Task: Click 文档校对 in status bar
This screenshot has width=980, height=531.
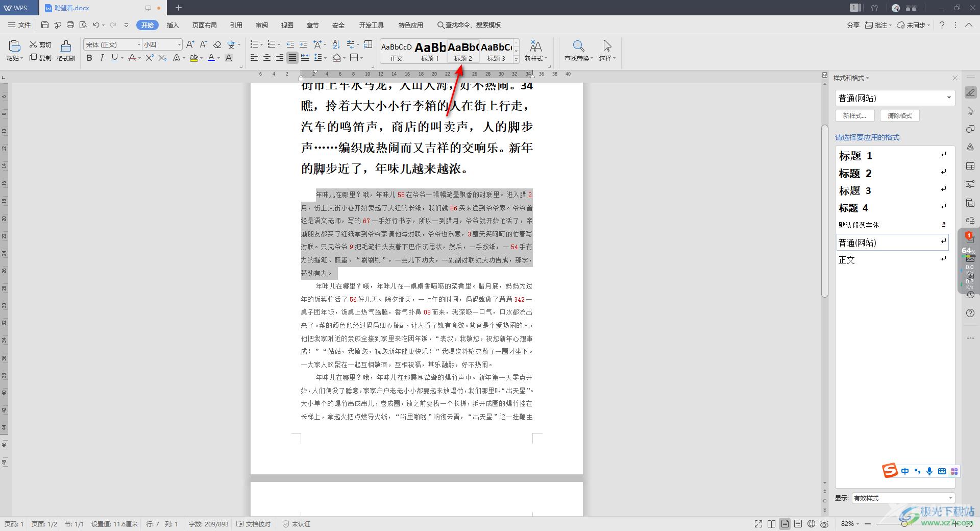Action: pos(254,524)
